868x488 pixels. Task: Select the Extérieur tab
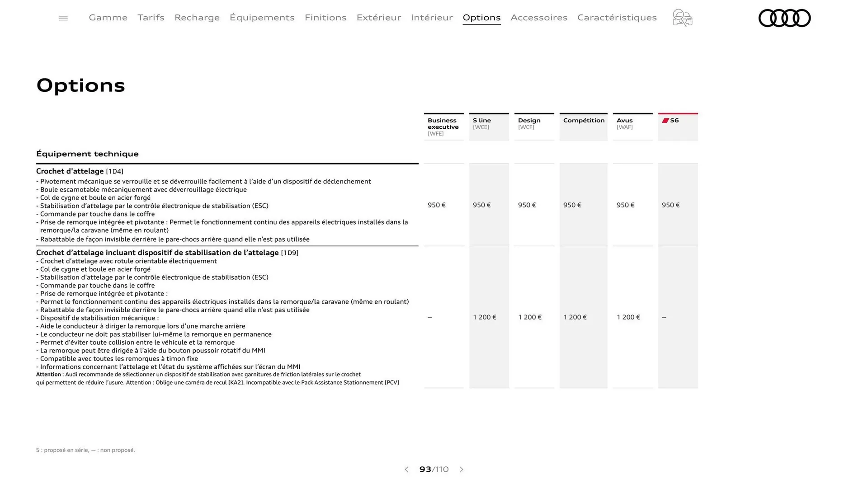coord(378,18)
